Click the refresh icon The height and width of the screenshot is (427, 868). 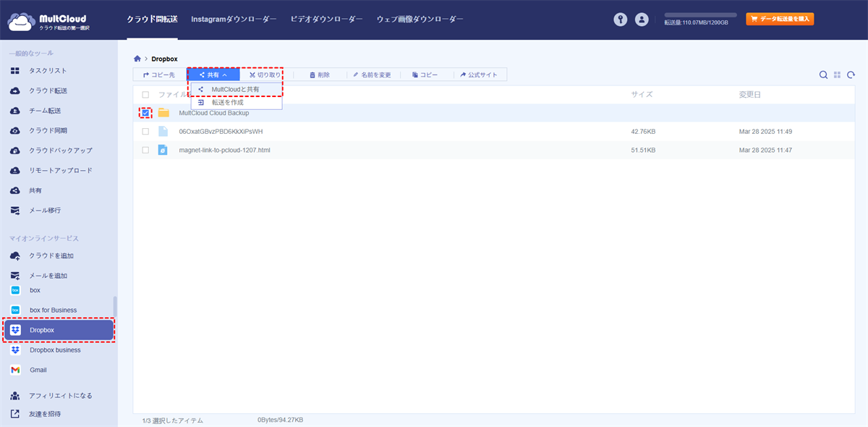[851, 75]
